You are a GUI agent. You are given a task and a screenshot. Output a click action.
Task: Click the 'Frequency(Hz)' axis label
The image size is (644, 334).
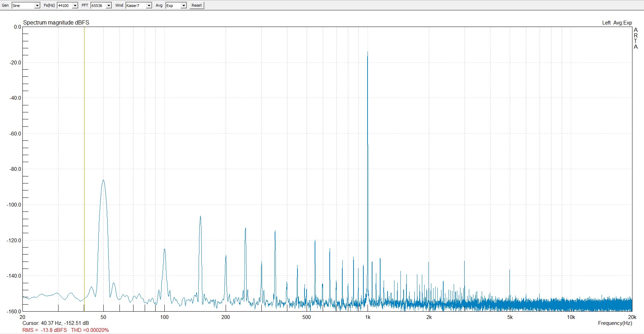pos(615,323)
